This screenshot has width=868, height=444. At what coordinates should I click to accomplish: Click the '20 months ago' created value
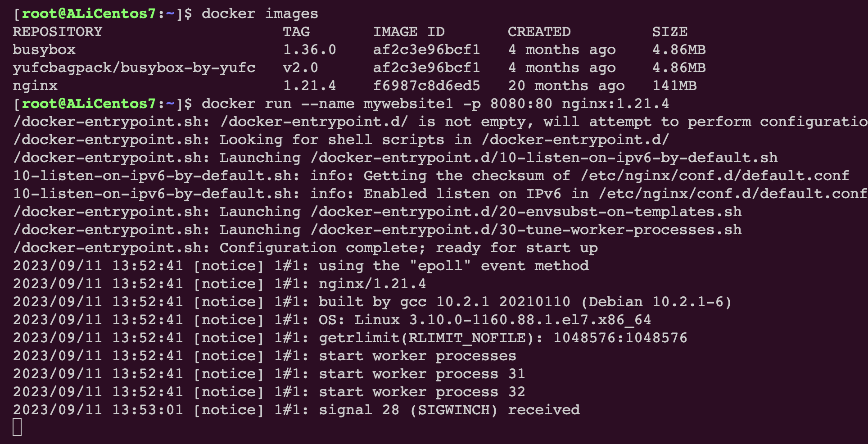(x=566, y=86)
